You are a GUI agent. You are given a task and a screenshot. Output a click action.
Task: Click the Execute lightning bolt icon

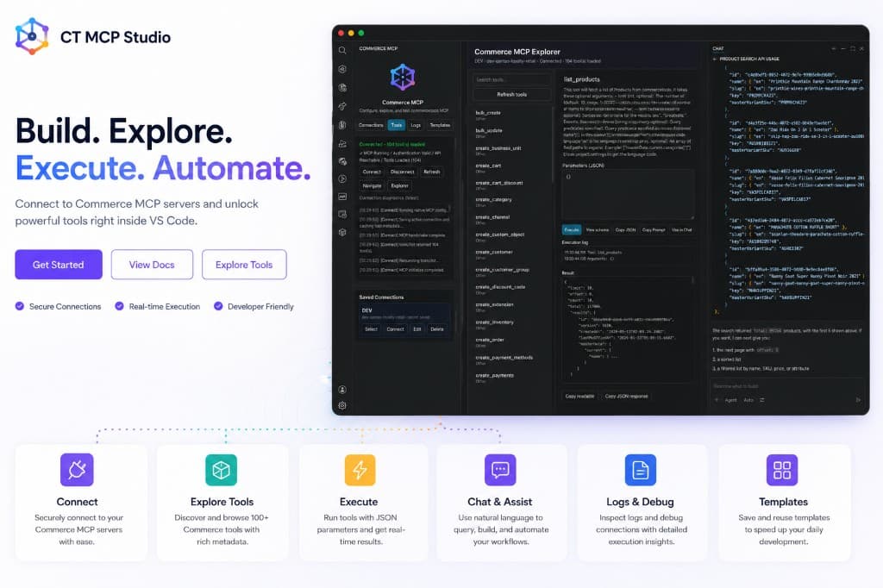click(x=360, y=470)
